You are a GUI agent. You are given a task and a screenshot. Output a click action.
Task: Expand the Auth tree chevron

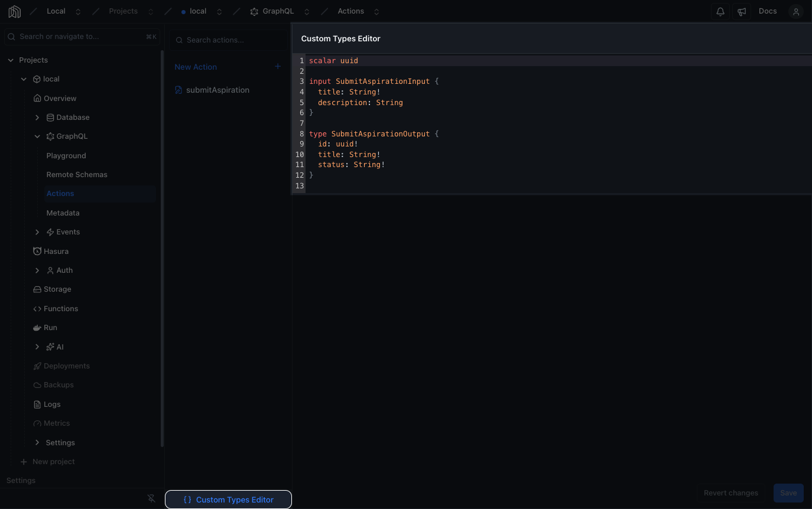37,270
